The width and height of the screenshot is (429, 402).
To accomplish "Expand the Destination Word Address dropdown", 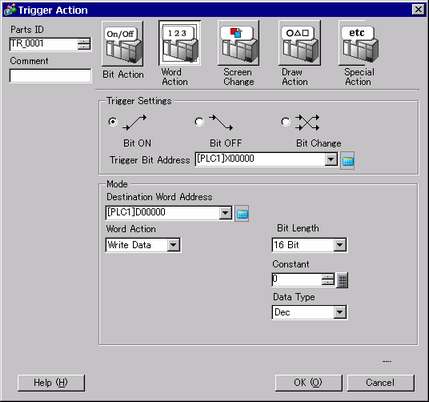I will click(x=225, y=213).
